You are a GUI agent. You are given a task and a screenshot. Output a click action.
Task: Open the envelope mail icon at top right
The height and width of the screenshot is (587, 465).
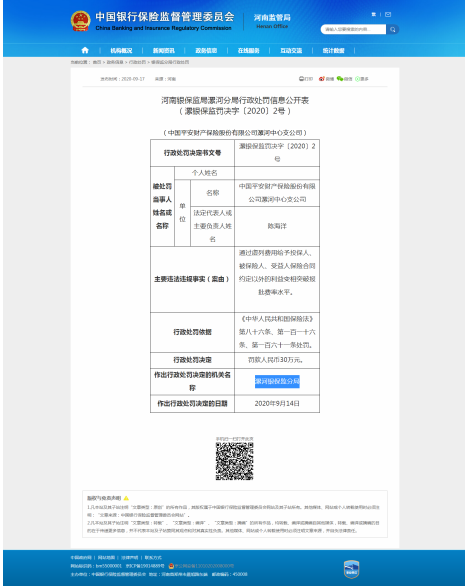tap(388, 15)
